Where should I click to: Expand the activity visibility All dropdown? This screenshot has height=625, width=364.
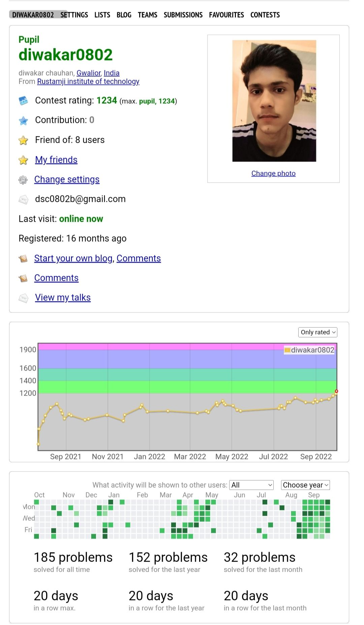(251, 485)
